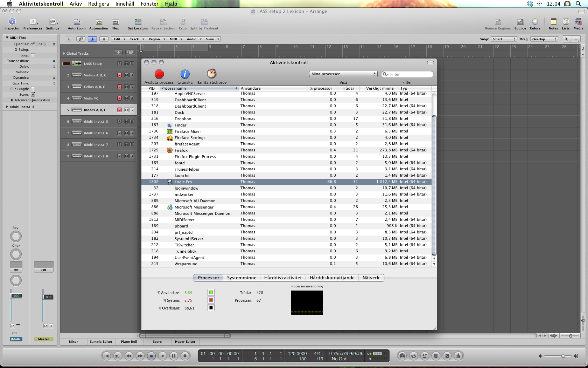Screen dimensions: 588x368
Task: Click the Filter search field
Action: tap(407, 74)
